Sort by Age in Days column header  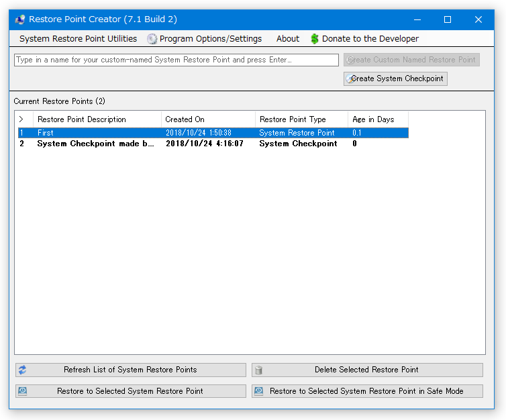378,119
